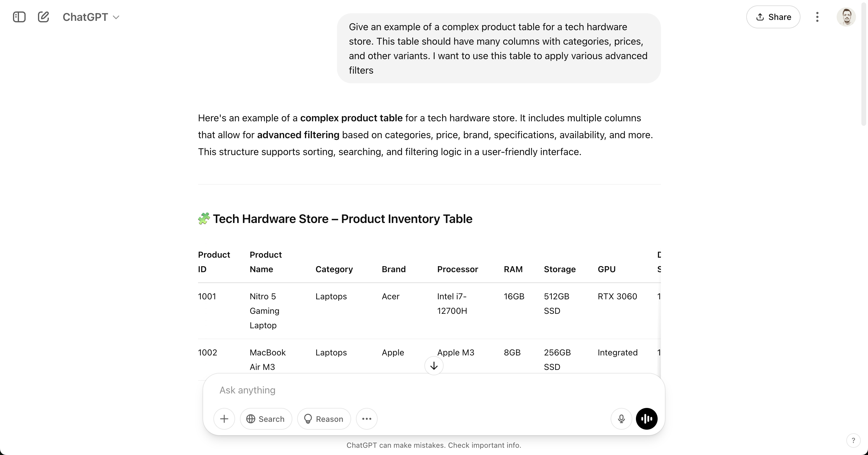868x455 pixels.
Task: Launch voice mode with the waveform button
Action: (646, 419)
